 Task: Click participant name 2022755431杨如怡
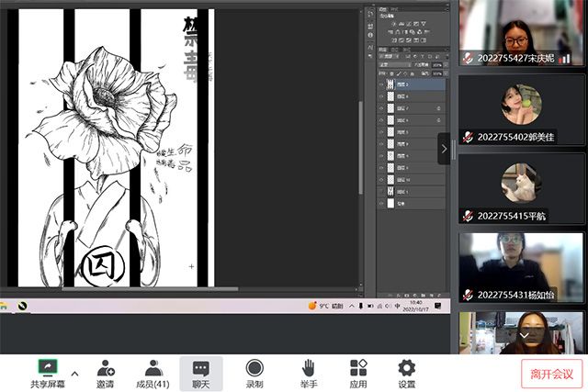click(515, 295)
